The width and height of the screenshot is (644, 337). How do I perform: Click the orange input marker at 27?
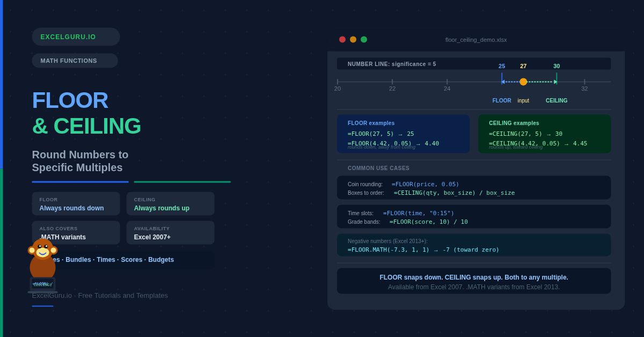[x=523, y=82]
